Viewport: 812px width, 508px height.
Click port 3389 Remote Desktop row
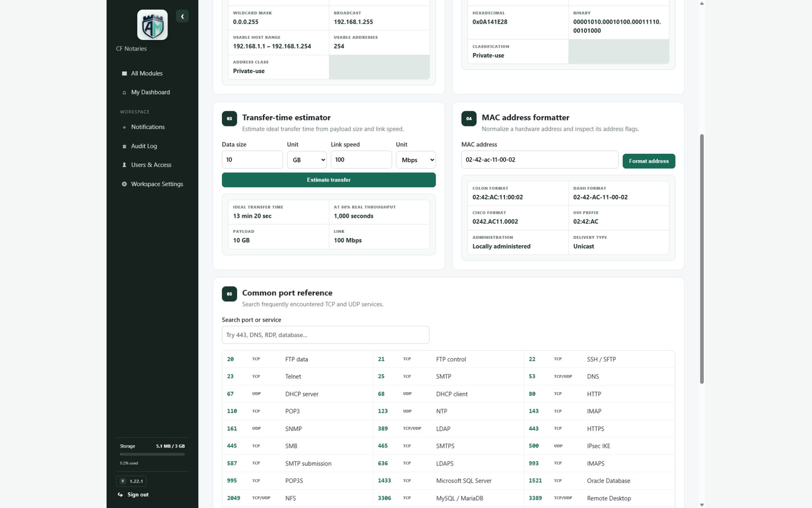point(599,499)
